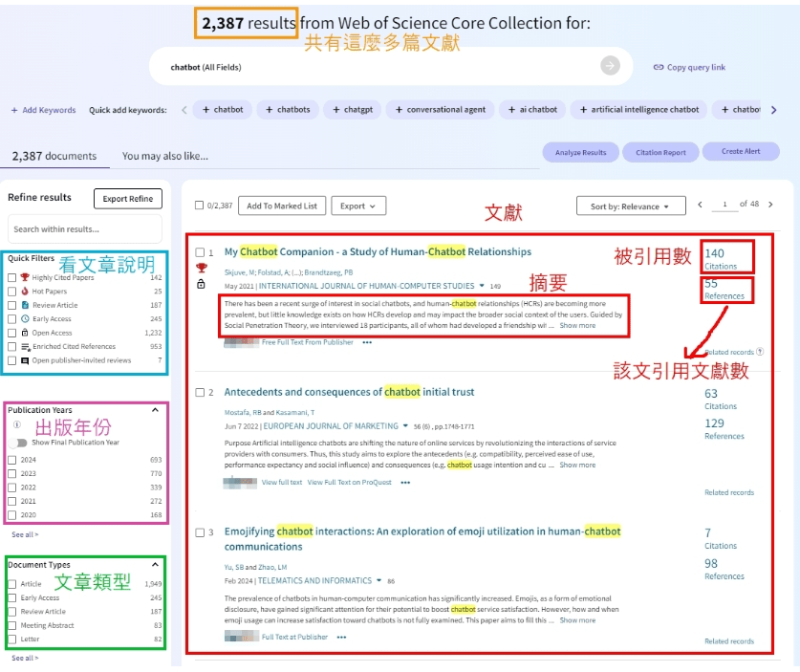This screenshot has height=672, width=800.
Task: Show previous quick add keywords arrow
Action: pos(184,110)
